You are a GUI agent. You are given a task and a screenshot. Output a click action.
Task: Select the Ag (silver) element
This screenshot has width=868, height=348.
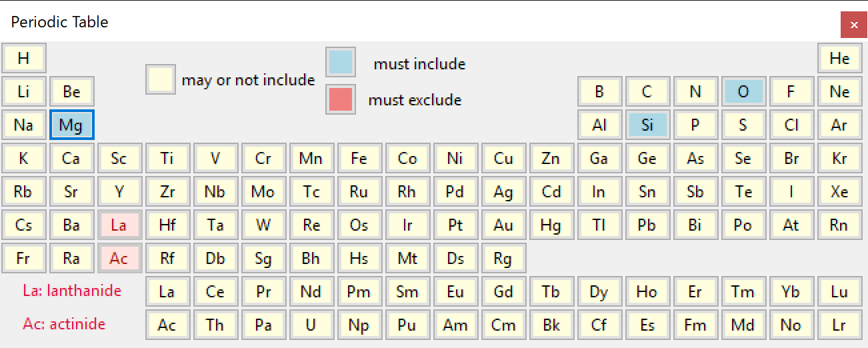pyautogui.click(x=503, y=191)
